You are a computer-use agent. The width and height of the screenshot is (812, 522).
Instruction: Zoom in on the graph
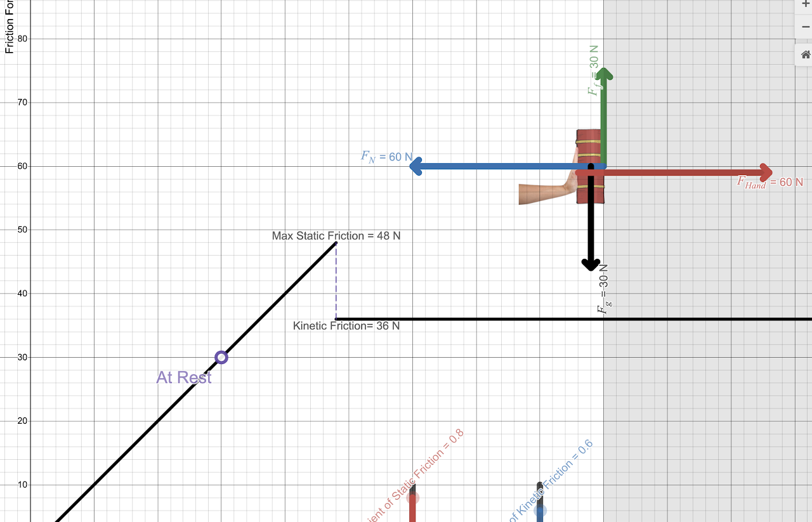coord(804,5)
